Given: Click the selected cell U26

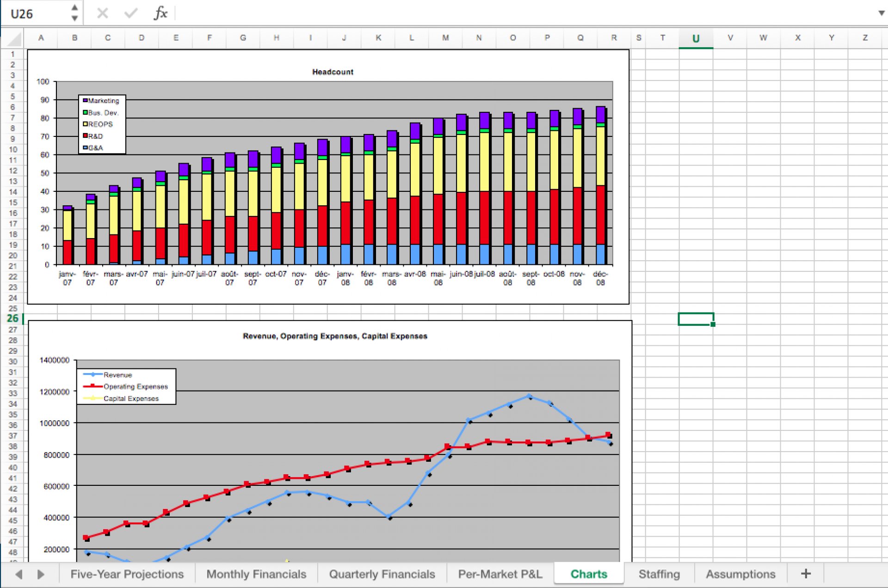Looking at the screenshot, I should point(696,319).
